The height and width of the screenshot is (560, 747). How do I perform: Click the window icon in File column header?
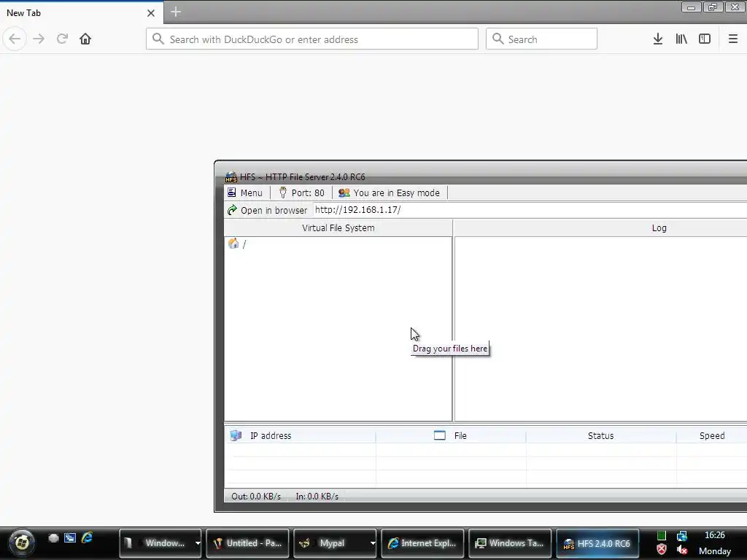point(440,435)
